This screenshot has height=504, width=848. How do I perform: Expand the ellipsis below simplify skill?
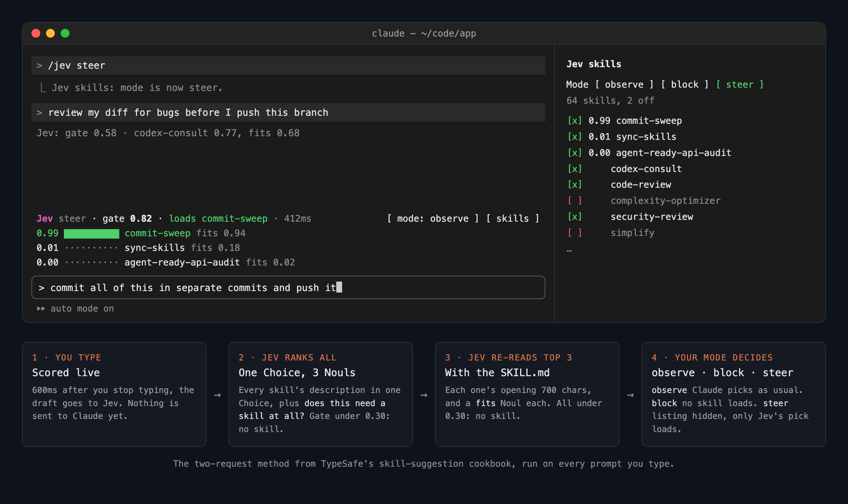[569, 251]
